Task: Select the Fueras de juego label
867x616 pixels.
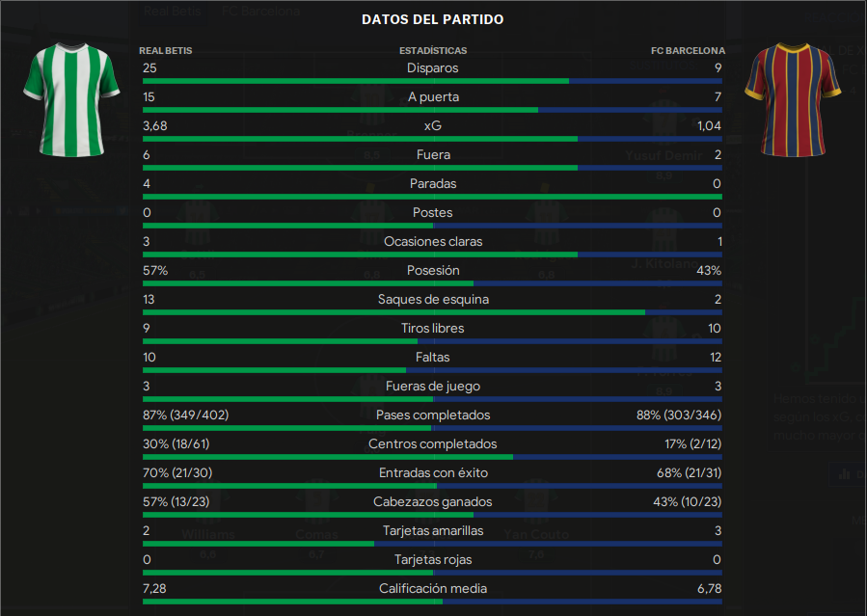Action: (433, 387)
